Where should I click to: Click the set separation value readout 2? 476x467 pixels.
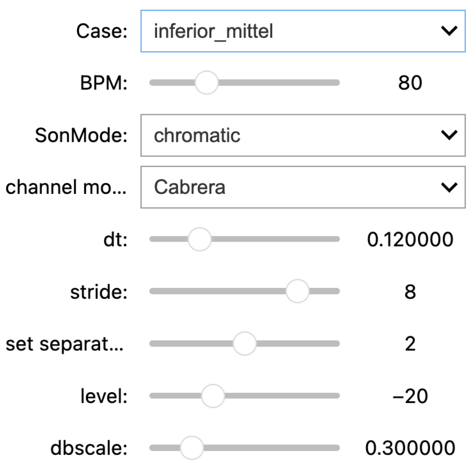coord(410,344)
